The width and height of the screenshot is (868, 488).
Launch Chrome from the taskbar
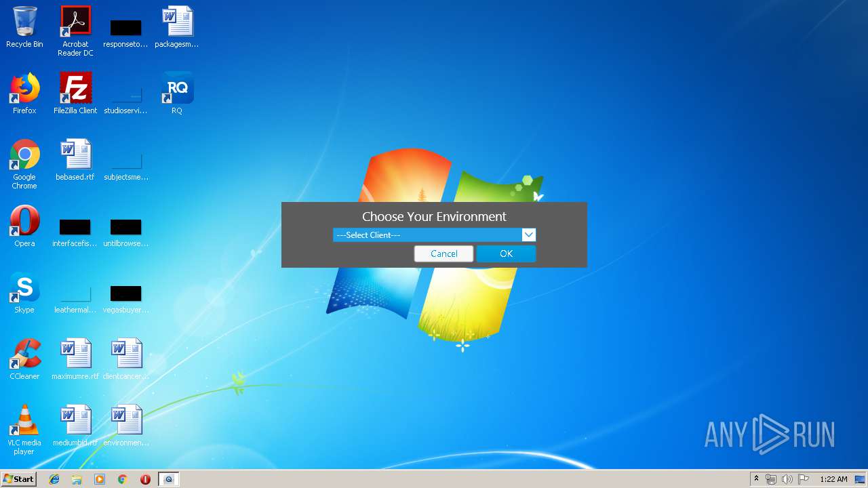tap(122, 479)
